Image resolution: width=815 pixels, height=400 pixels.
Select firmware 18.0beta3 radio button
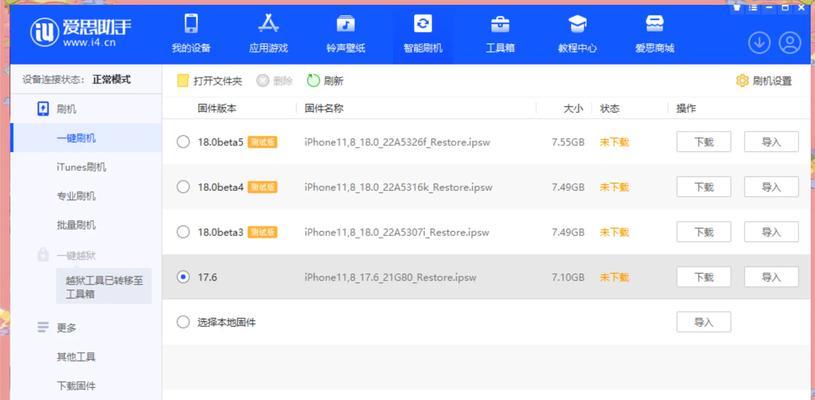click(x=183, y=232)
